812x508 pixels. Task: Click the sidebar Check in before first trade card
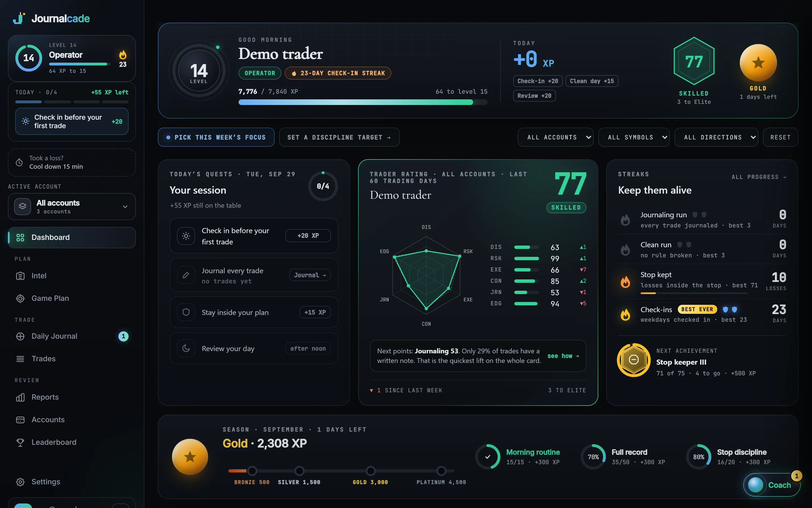[x=72, y=121]
